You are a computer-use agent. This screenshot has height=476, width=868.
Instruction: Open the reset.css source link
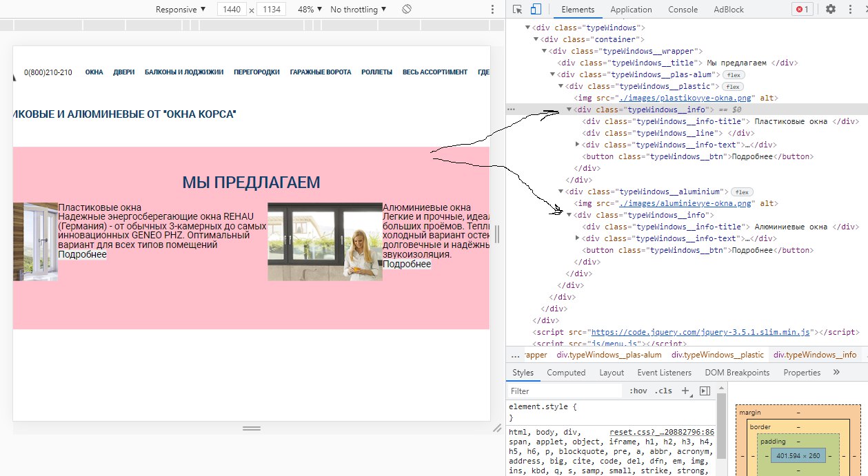(662, 432)
